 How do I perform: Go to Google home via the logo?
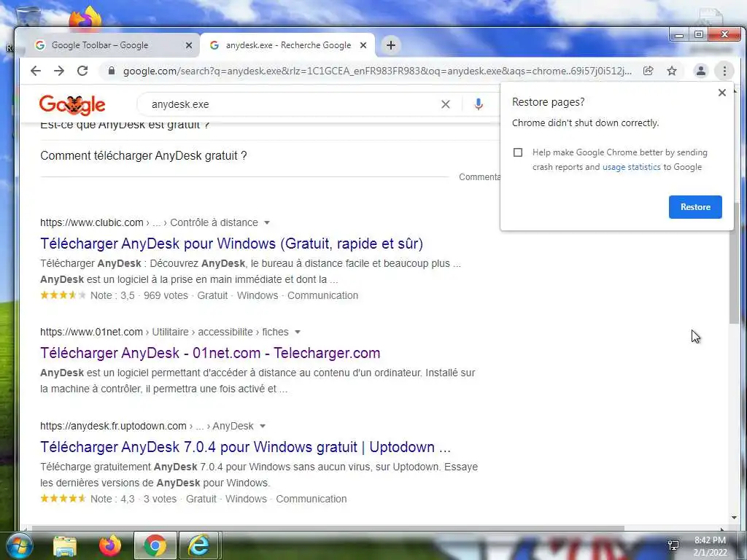(72, 105)
